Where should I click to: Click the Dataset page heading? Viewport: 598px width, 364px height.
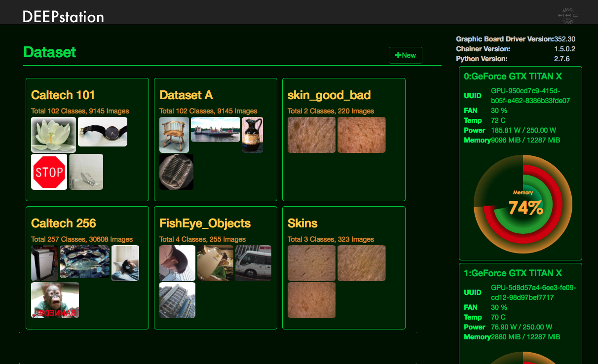(50, 52)
